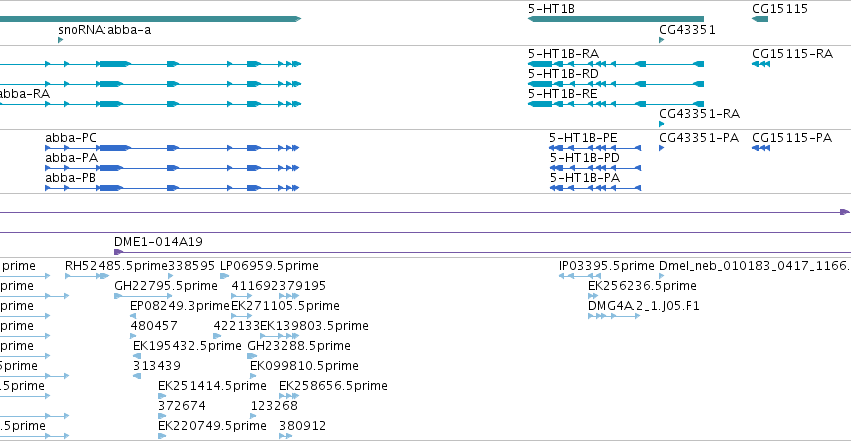Select the EK258656.5prime EST label
The width and height of the screenshot is (851, 441).
pos(333,386)
